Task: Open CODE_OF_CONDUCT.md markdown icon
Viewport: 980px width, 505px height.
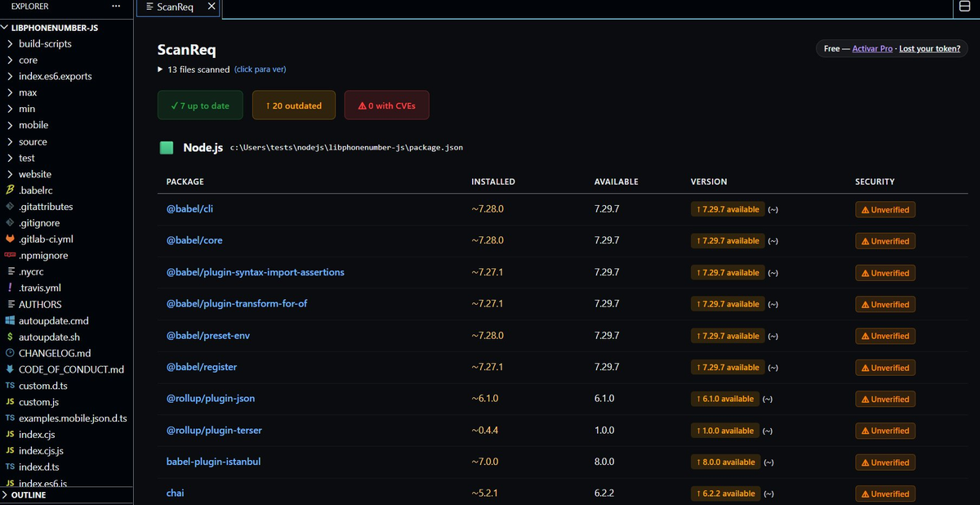Action: [11, 369]
